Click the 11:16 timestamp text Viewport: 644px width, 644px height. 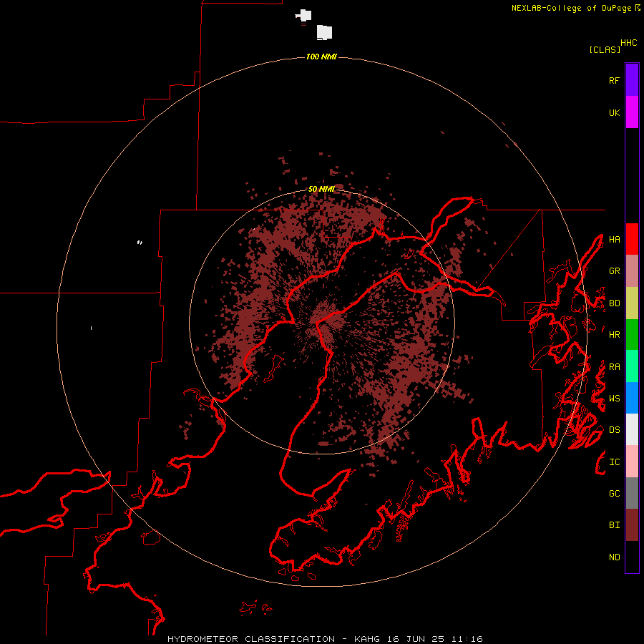pos(467,639)
